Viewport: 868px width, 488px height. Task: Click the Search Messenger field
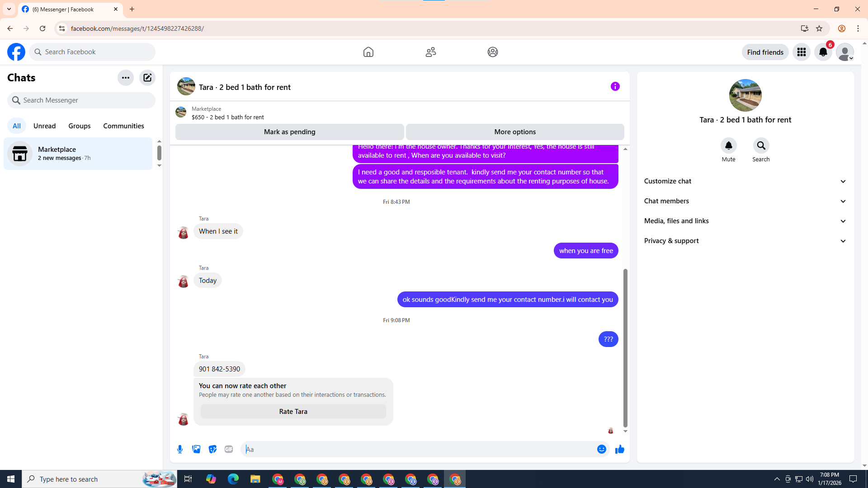click(x=81, y=100)
